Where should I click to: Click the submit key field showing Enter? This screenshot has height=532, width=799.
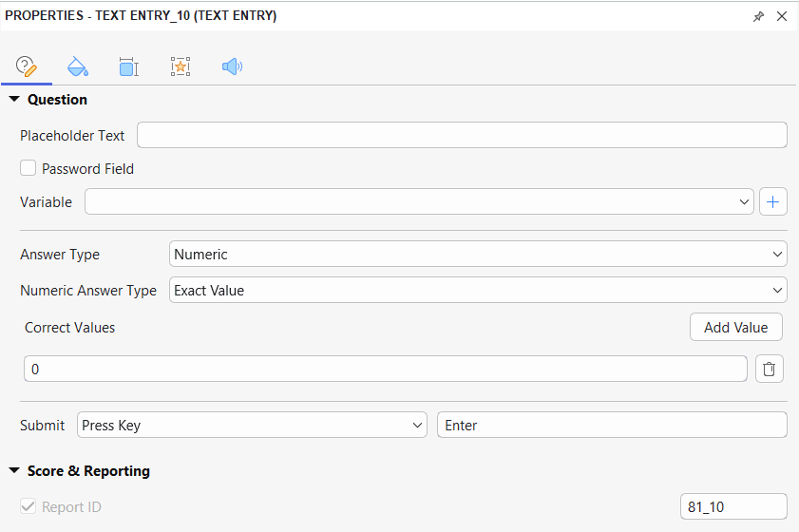point(612,425)
